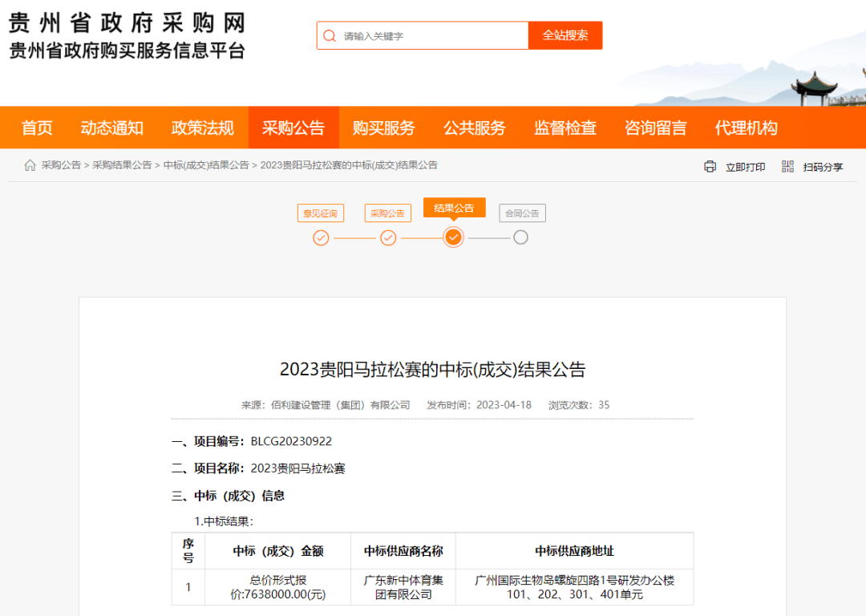
Task: Click the announcement title heading
Action: pos(432,370)
